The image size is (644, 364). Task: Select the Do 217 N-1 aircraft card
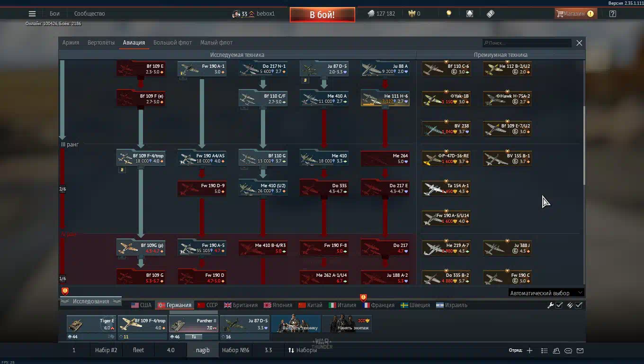263,69
